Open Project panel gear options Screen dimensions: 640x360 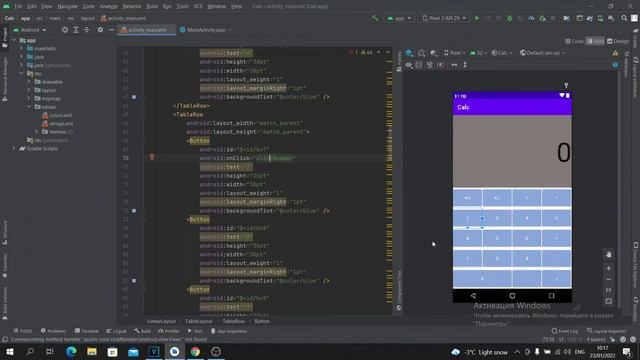coord(100,30)
